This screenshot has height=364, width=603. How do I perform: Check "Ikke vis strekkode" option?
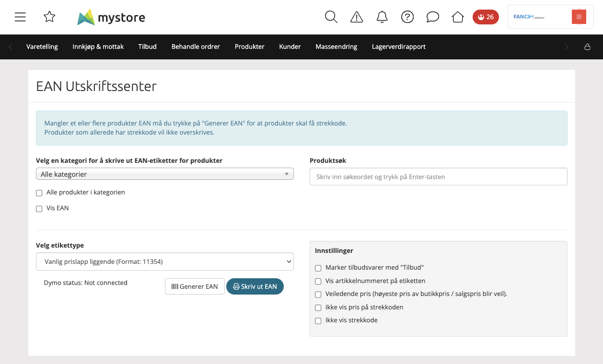point(318,321)
